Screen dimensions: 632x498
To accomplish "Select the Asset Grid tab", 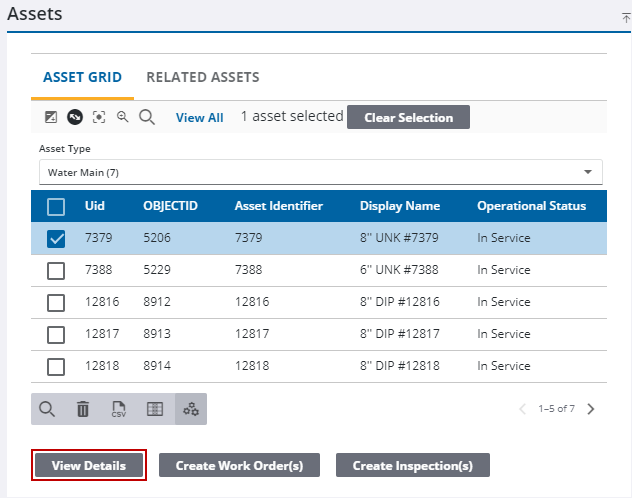I will [x=83, y=77].
